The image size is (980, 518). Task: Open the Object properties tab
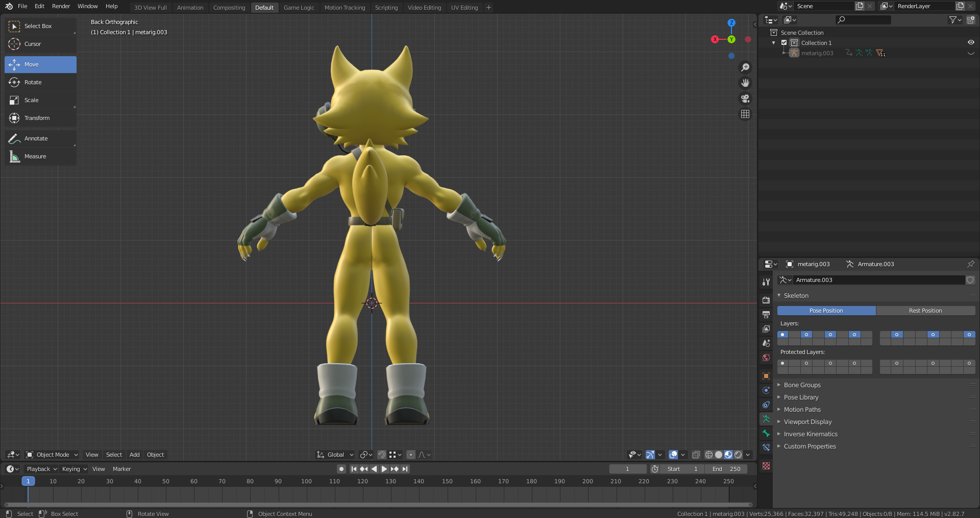(x=766, y=376)
